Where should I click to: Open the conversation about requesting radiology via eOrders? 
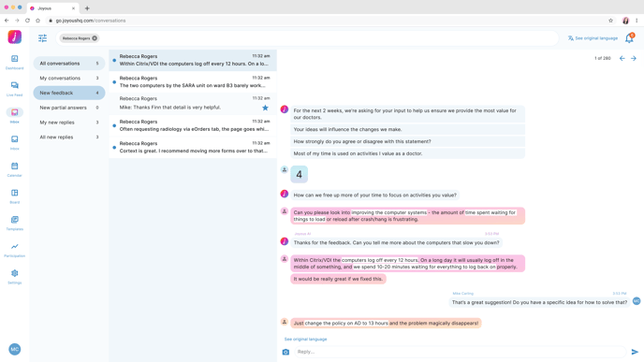[193, 125]
